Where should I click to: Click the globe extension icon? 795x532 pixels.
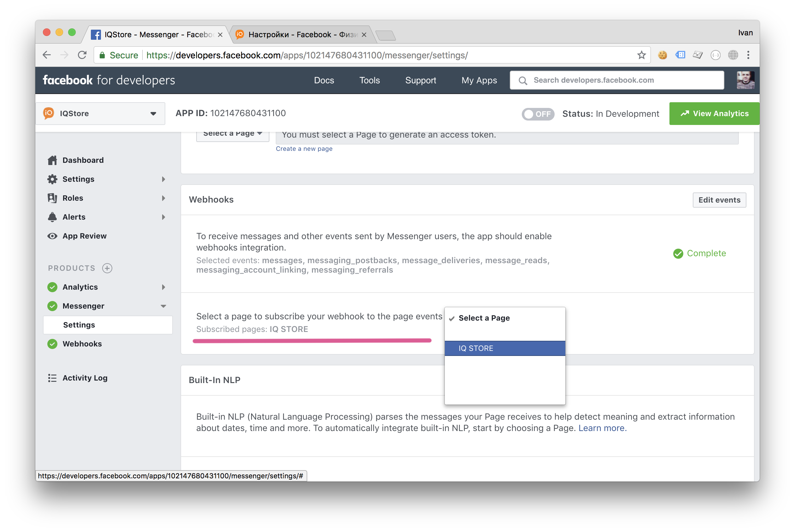click(x=733, y=55)
